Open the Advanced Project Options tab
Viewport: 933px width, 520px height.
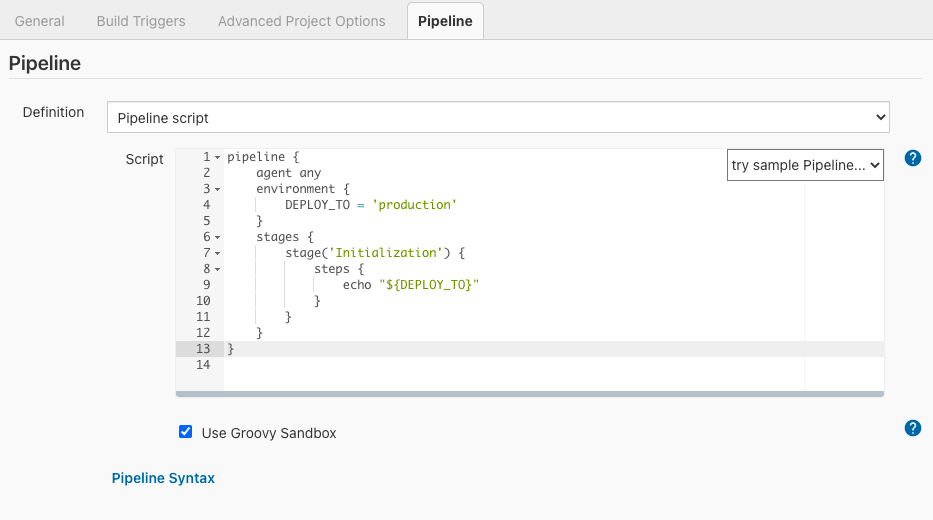(x=301, y=21)
